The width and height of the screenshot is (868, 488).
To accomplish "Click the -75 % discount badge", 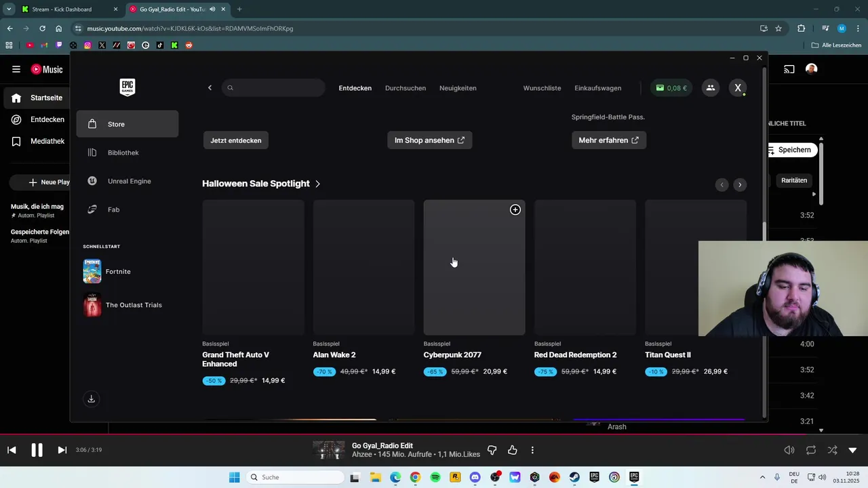I will click(545, 371).
